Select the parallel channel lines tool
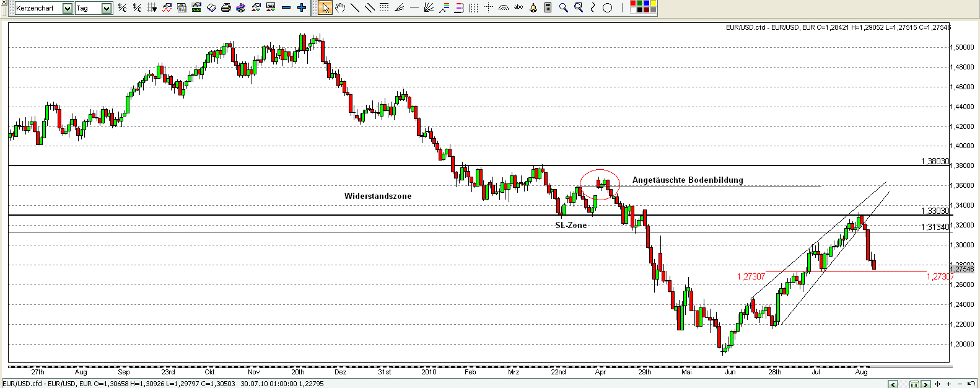The image size is (980, 388). coord(370,8)
